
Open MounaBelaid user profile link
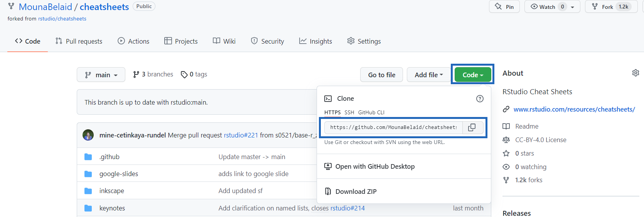(46, 7)
